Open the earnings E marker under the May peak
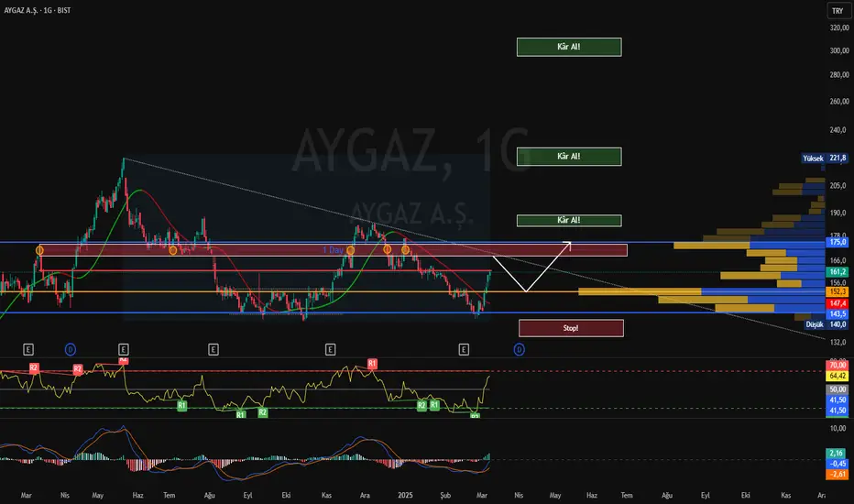The height and width of the screenshot is (504, 854). 123,349
